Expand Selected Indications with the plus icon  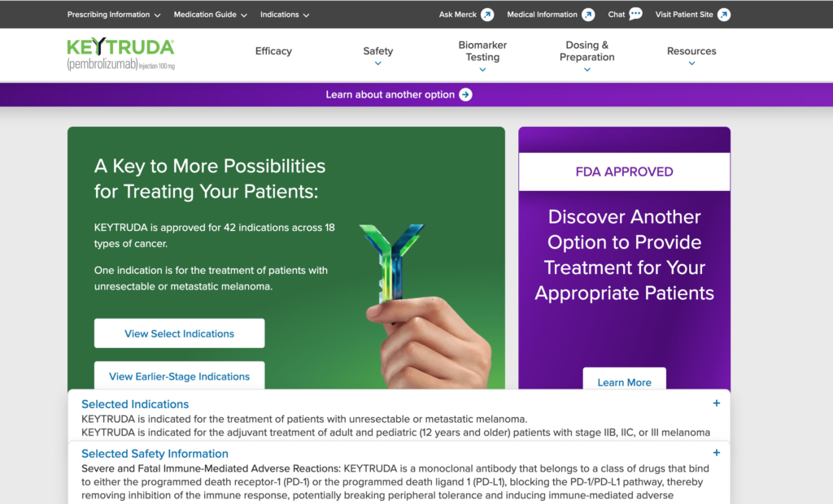point(717,403)
